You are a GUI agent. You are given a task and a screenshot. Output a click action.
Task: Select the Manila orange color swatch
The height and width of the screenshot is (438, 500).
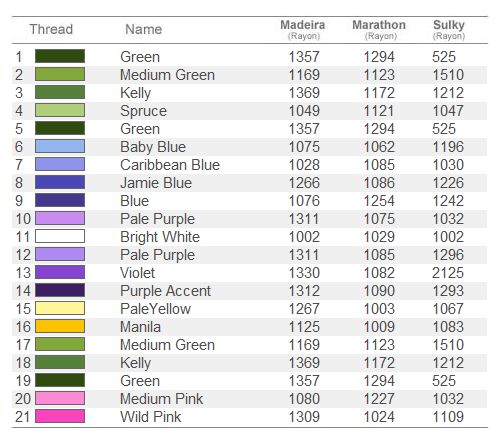coord(60,326)
